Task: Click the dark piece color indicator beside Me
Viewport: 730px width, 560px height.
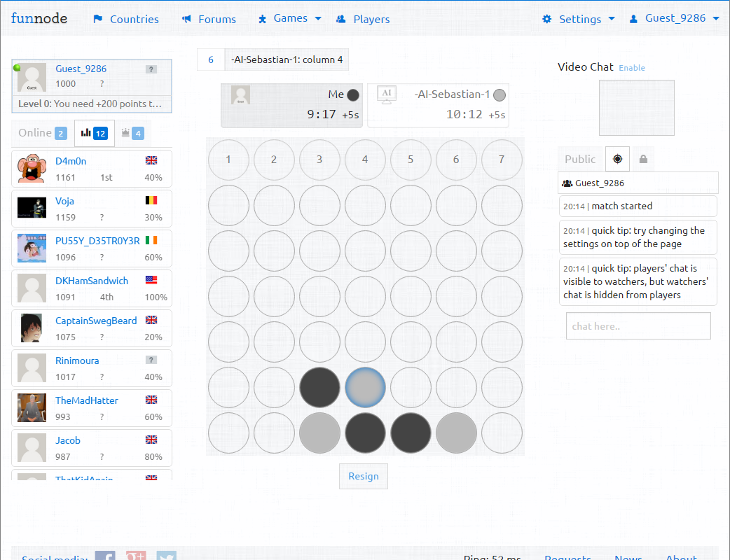Action: [353, 95]
